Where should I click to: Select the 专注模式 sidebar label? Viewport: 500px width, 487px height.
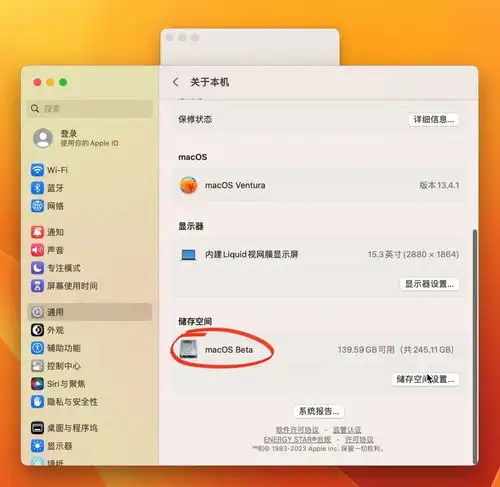pyautogui.click(x=64, y=268)
